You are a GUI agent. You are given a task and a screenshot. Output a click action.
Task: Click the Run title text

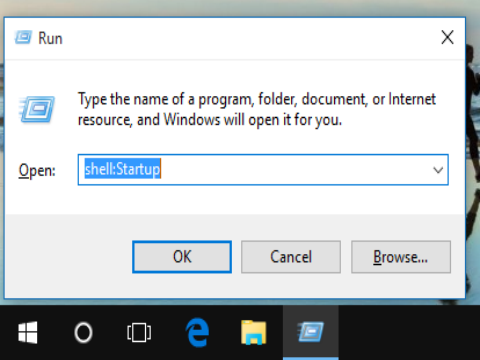50,38
